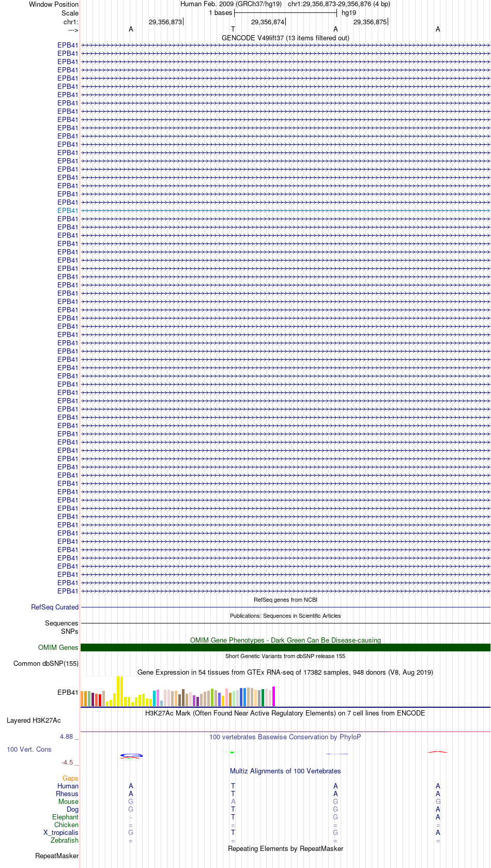Open the Layered H3K27Ac track label
This screenshot has height=868, width=491.
pos(34,720)
